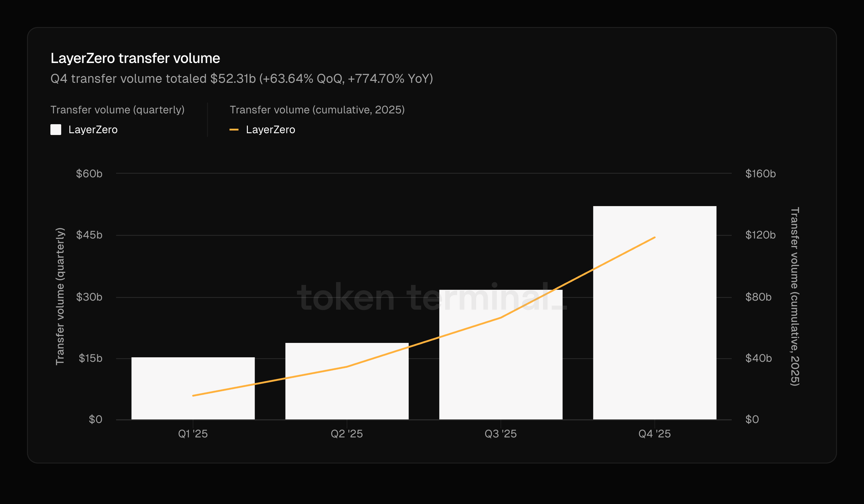This screenshot has height=504, width=864.
Task: Click the Transfer volume (quarterly) legend heading
Action: click(x=117, y=110)
